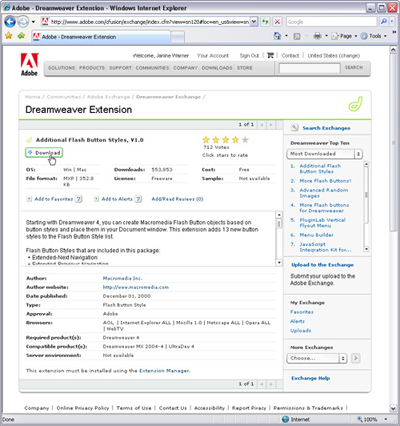Image resolution: width=400 pixels, height=426 pixels.
Task: Open a new blank browser tab
Action: tap(178, 37)
